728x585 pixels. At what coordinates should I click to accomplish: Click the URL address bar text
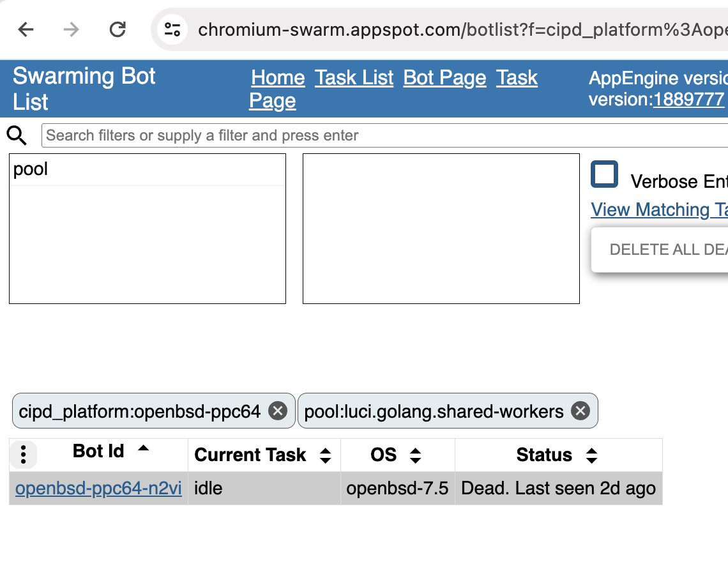[x=462, y=30]
